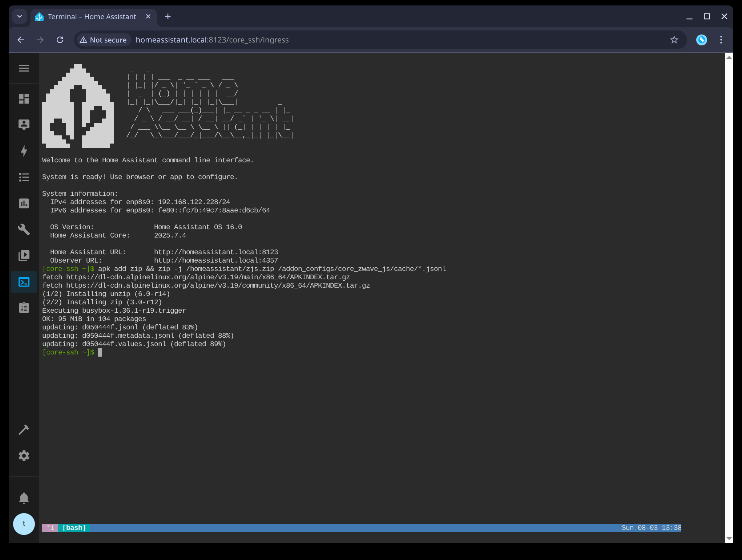
Task: Select the bash window in the tmux status bar
Action: 74,528
